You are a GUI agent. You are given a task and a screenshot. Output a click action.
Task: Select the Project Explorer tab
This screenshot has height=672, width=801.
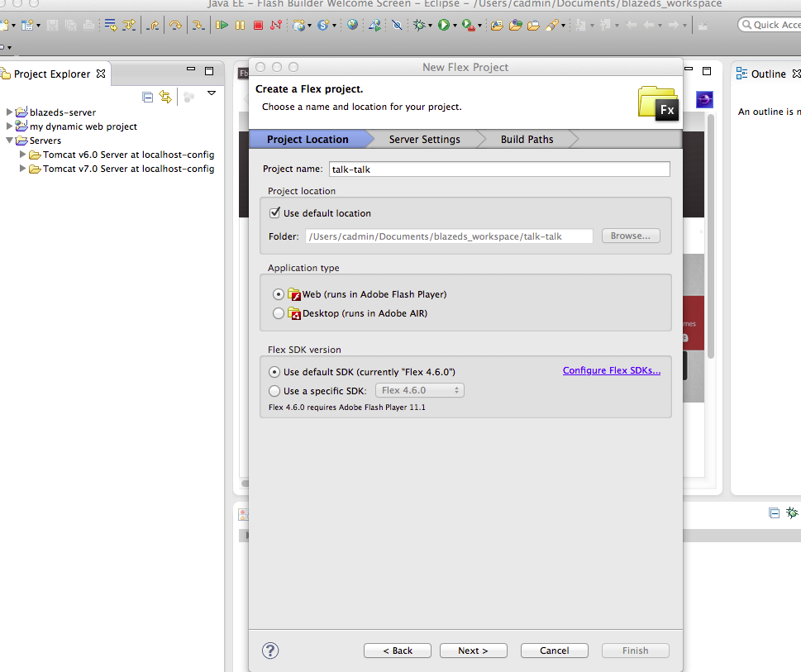pos(52,74)
